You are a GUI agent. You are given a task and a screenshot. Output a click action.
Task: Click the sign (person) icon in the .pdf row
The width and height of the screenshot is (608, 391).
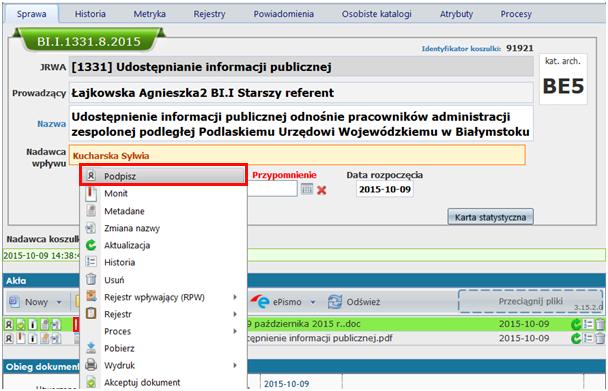click(x=9, y=339)
